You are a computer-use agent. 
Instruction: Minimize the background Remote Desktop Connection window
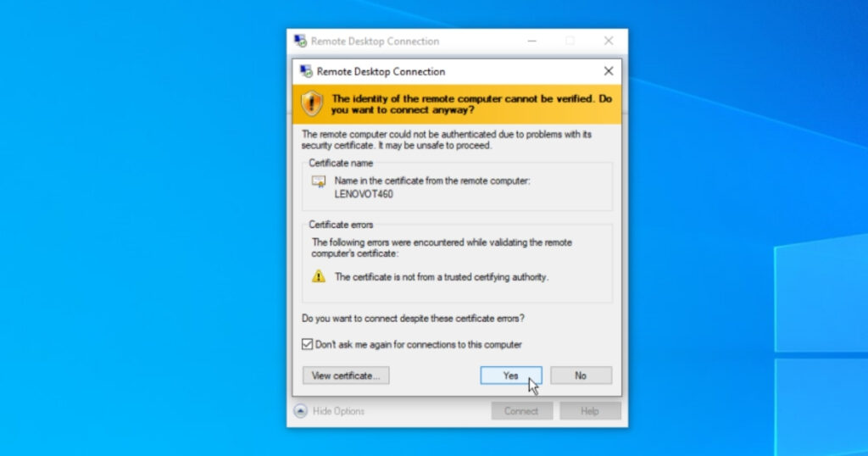(x=531, y=41)
